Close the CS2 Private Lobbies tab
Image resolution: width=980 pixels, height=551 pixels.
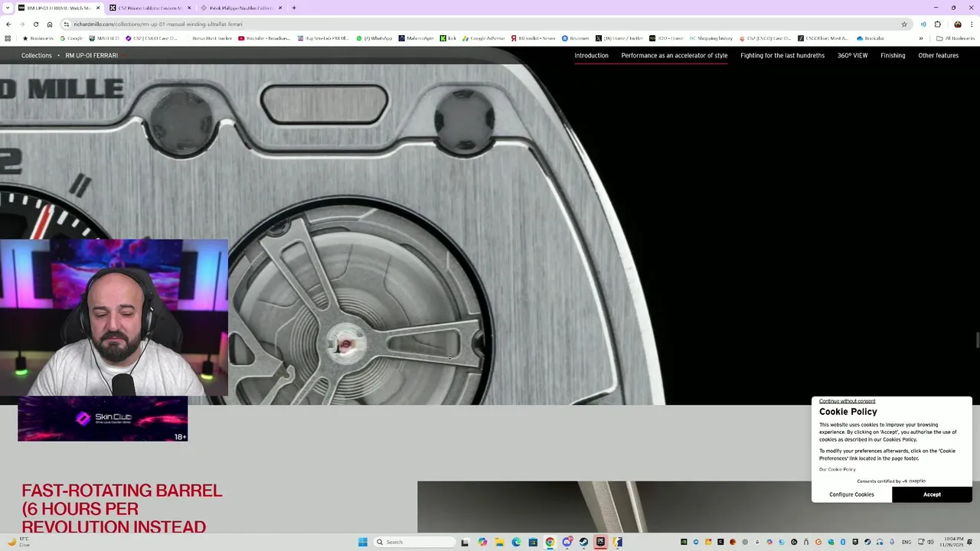(189, 8)
